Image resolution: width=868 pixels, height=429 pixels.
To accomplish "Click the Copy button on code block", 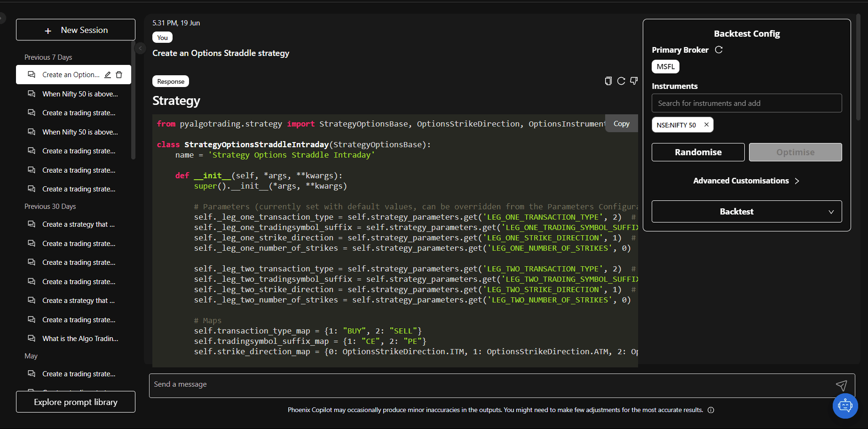I will click(621, 124).
